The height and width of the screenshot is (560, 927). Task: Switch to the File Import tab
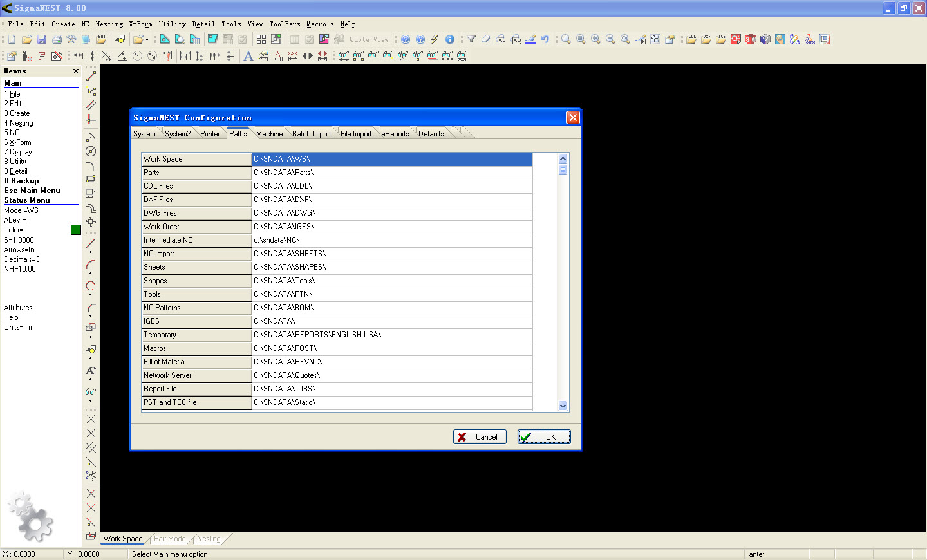356,134
